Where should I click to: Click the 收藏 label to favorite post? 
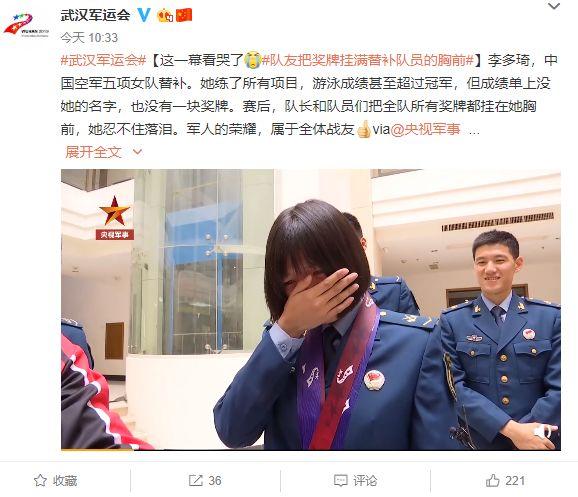[x=65, y=480]
